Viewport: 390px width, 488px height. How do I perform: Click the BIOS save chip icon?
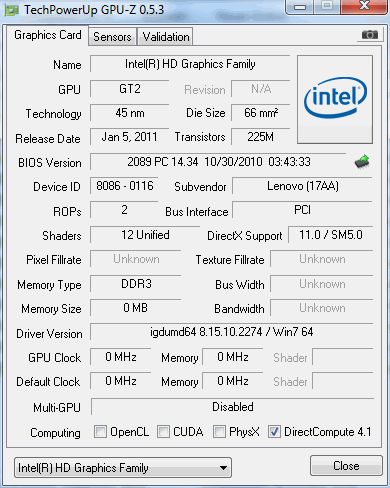362,162
